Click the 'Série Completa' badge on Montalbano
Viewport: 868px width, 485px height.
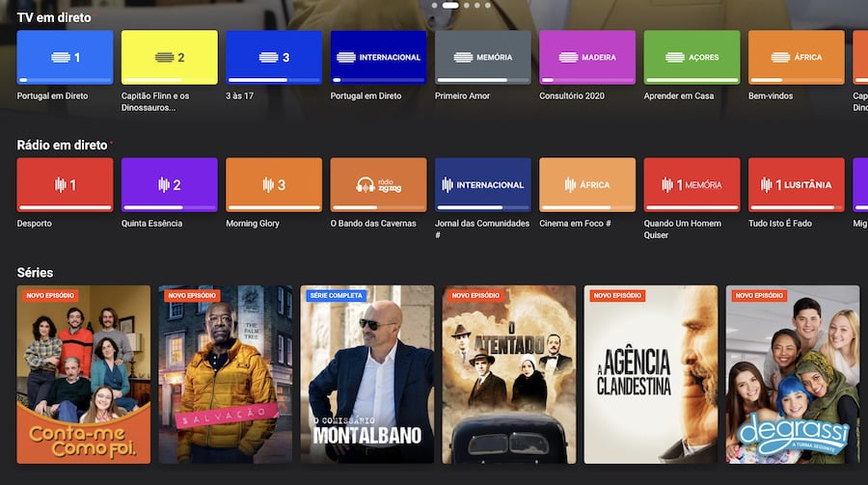tap(336, 296)
